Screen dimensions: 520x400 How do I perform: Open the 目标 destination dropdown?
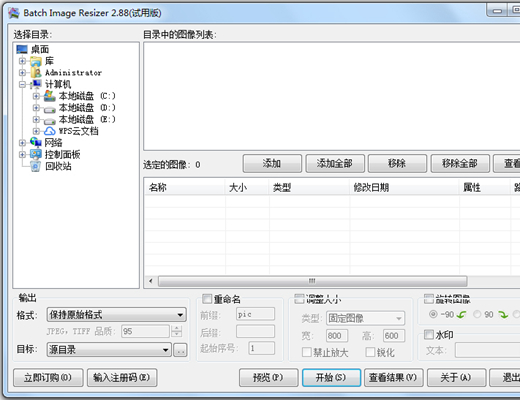(x=109, y=350)
